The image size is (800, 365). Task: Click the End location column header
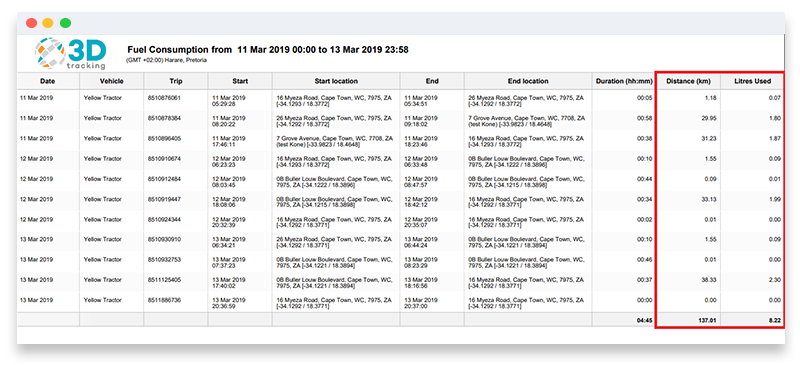click(528, 81)
